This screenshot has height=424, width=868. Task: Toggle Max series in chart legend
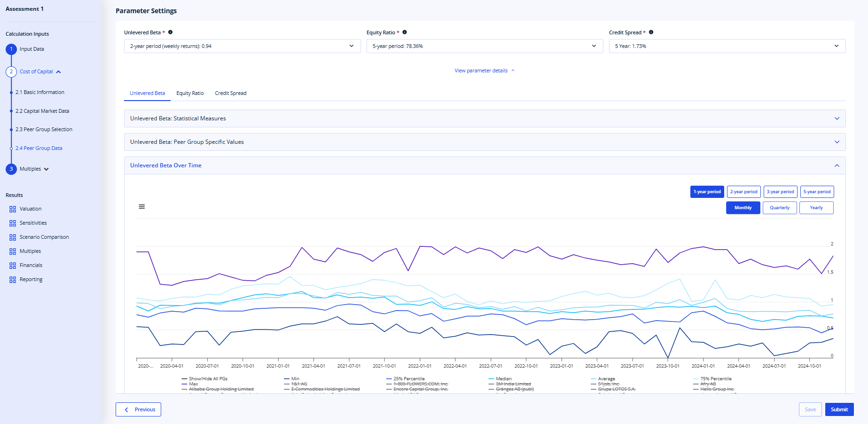(190, 384)
